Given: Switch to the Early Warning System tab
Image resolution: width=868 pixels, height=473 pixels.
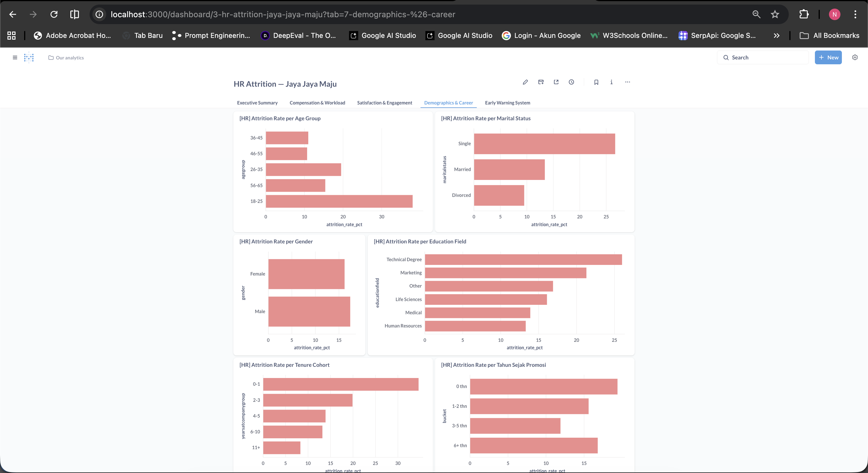Looking at the screenshot, I should click(507, 103).
